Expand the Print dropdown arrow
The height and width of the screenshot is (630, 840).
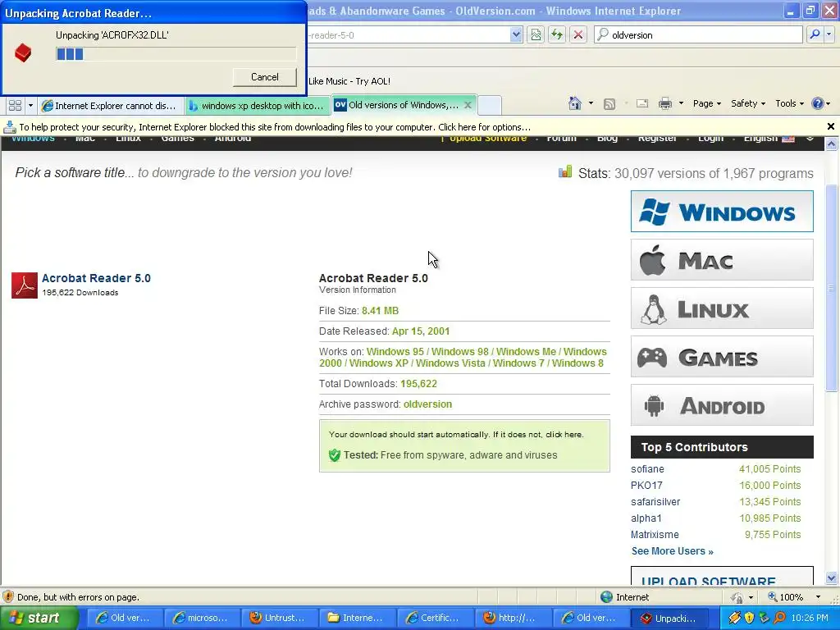(x=681, y=103)
